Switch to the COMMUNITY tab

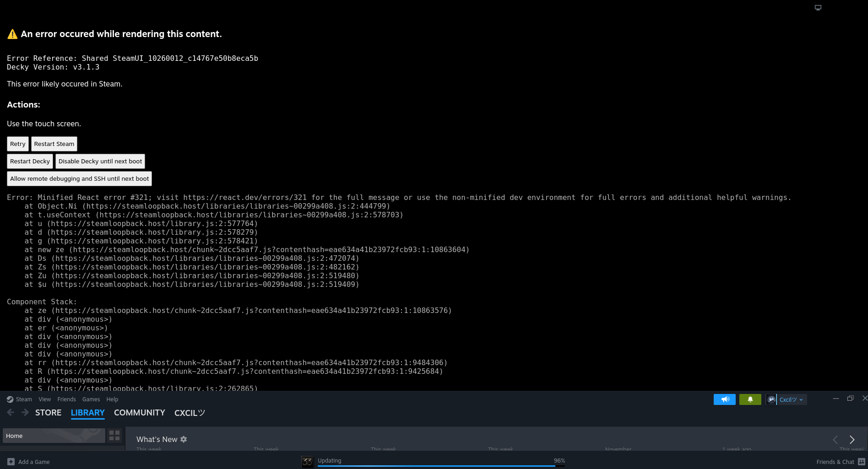tap(140, 413)
